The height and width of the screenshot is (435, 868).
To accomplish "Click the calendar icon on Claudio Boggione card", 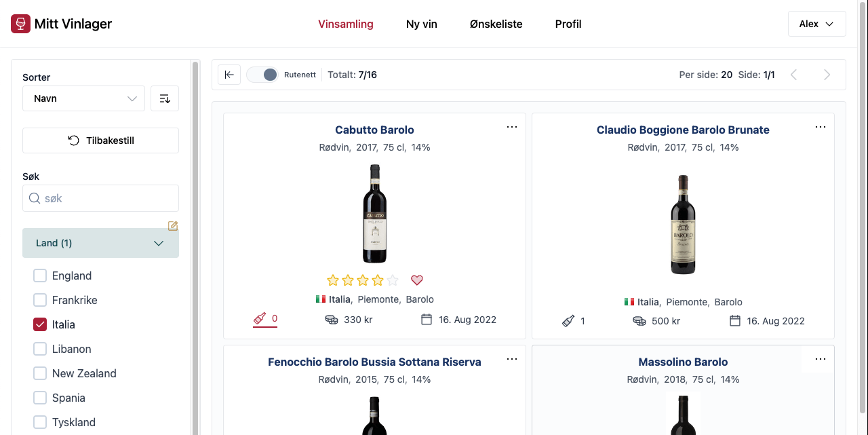I will pyautogui.click(x=734, y=320).
